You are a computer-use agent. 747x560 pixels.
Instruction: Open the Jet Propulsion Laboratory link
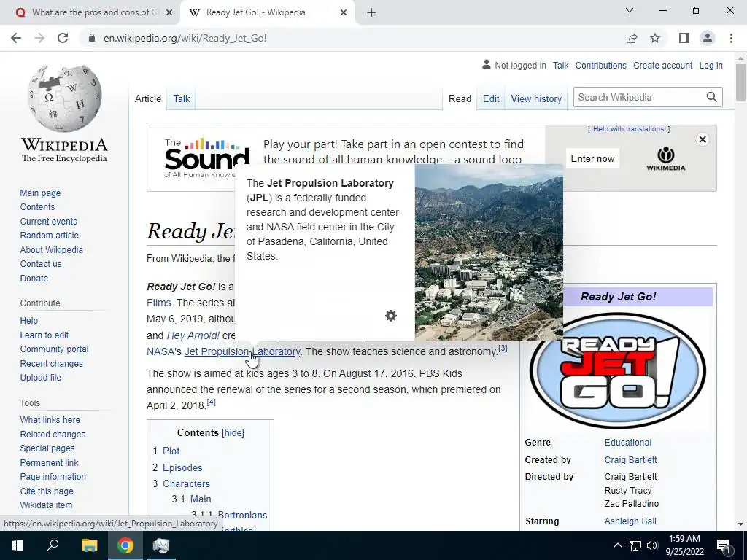(x=242, y=351)
